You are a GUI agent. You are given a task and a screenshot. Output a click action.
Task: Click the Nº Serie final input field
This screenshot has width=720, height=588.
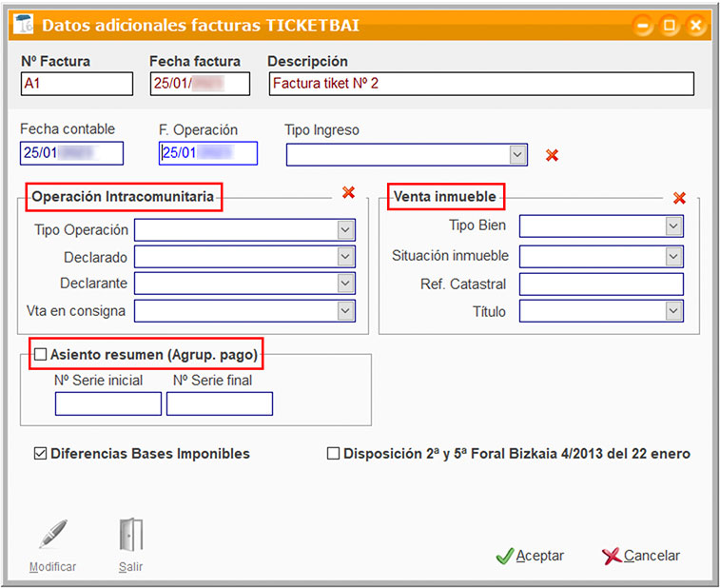pos(220,403)
